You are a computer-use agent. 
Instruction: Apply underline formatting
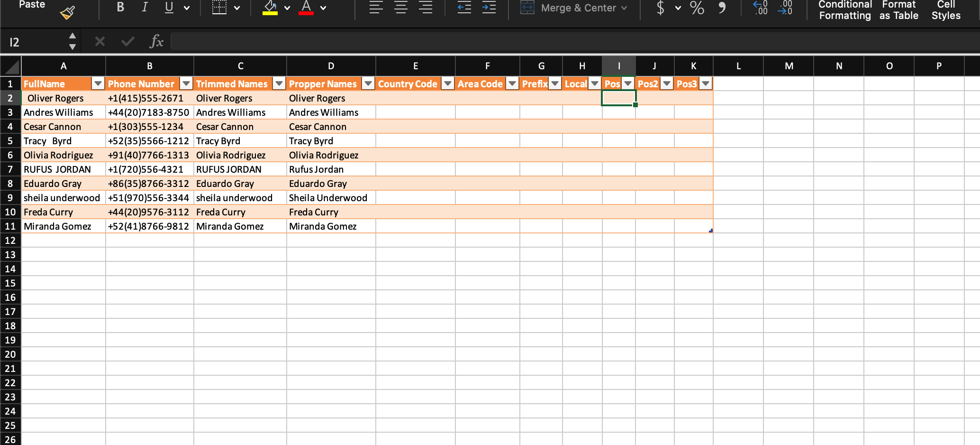[169, 7]
